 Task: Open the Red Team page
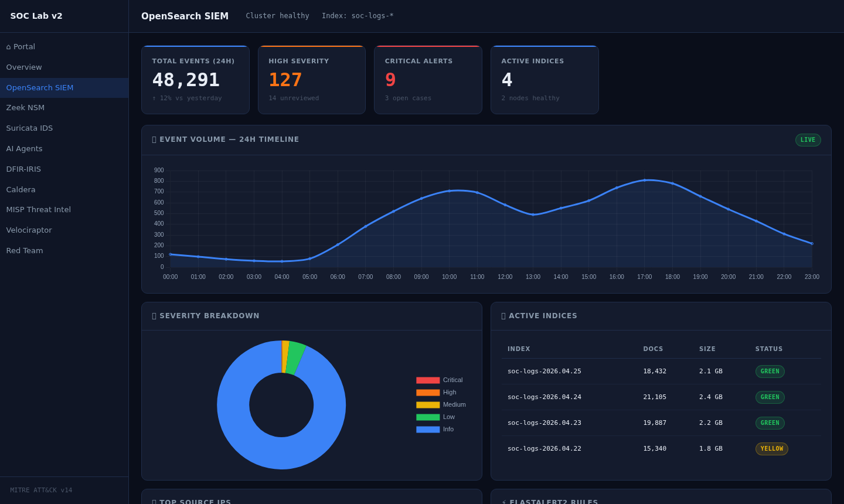[x=25, y=250]
